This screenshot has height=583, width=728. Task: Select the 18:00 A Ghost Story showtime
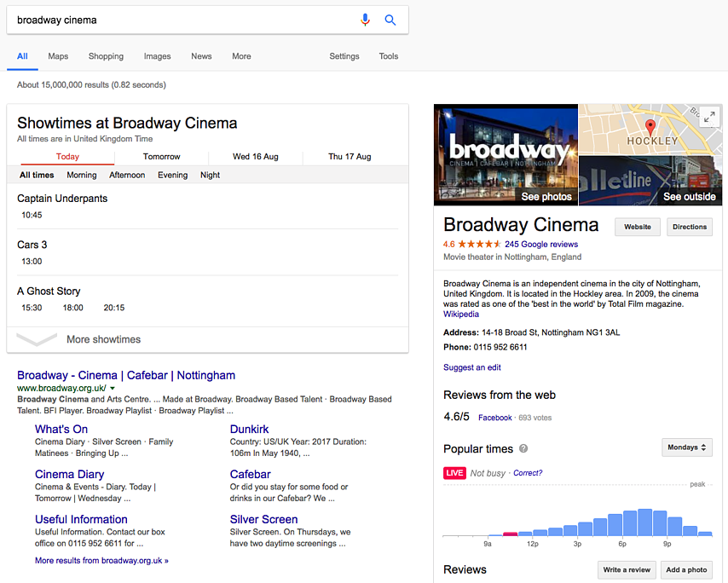tap(73, 308)
